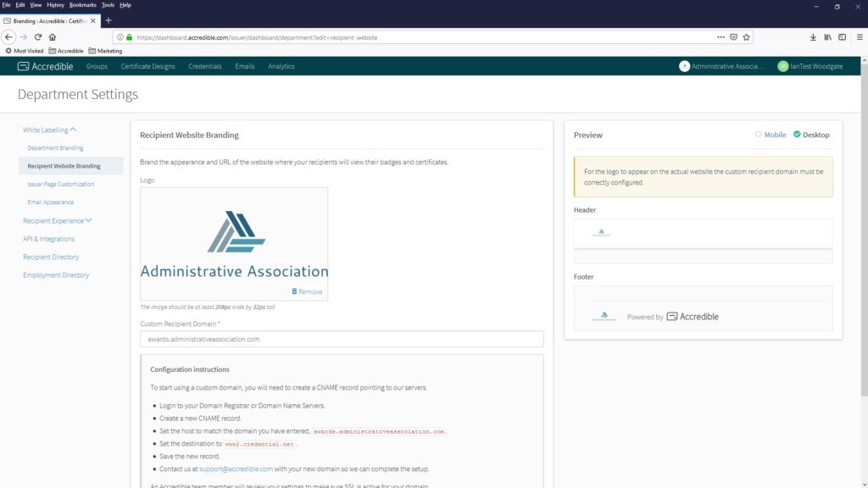
Task: Open Recipient Directory settings
Action: click(51, 258)
